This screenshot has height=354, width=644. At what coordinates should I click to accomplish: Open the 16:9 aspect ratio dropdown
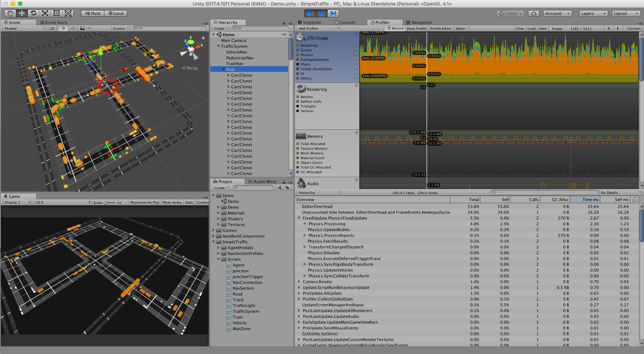pos(63,202)
